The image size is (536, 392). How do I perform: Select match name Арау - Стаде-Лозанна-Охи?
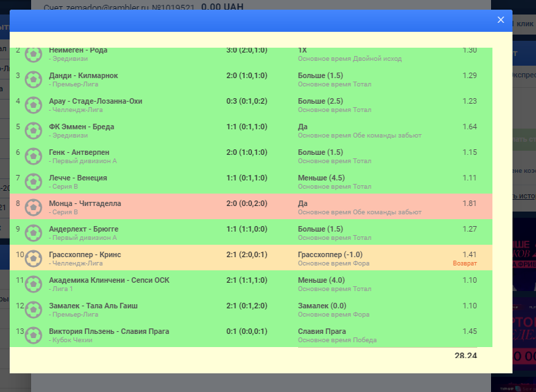(95, 101)
